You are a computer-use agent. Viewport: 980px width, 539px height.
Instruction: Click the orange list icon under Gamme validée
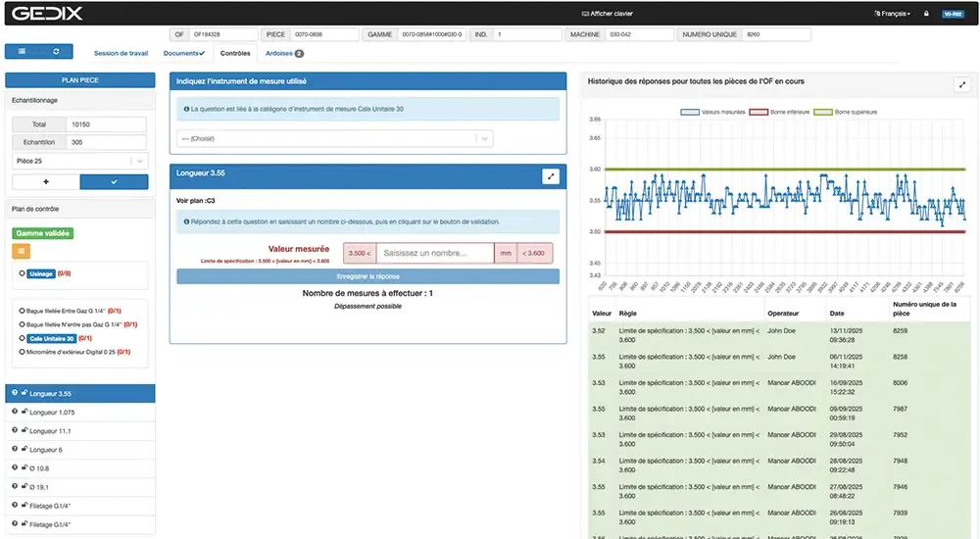(x=22, y=251)
